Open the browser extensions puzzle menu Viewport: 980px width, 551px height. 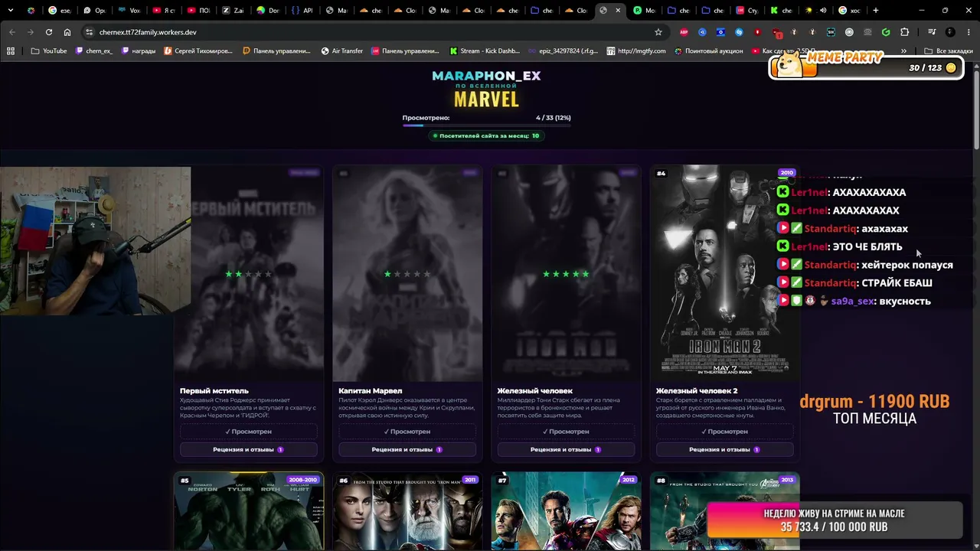(904, 32)
